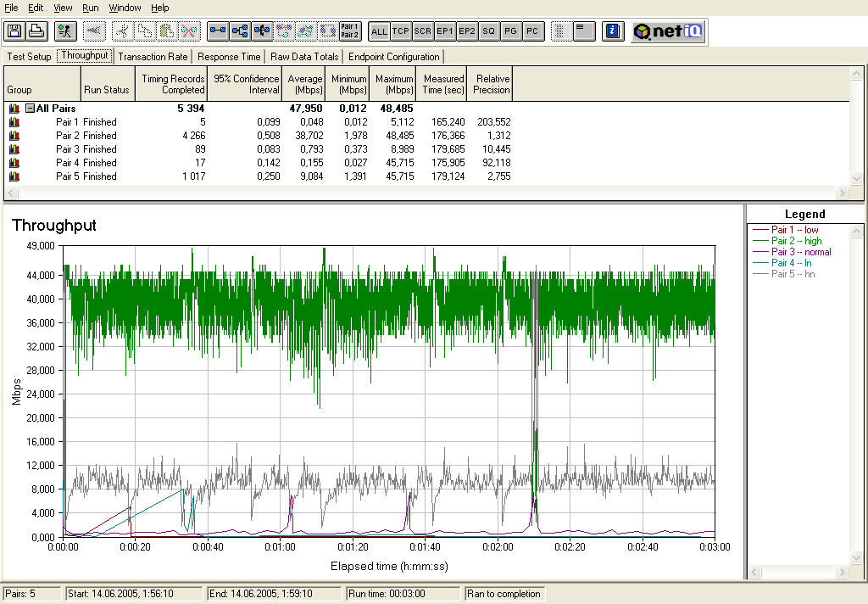Open the Run menu
This screenshot has height=604, width=868.
pyautogui.click(x=91, y=8)
